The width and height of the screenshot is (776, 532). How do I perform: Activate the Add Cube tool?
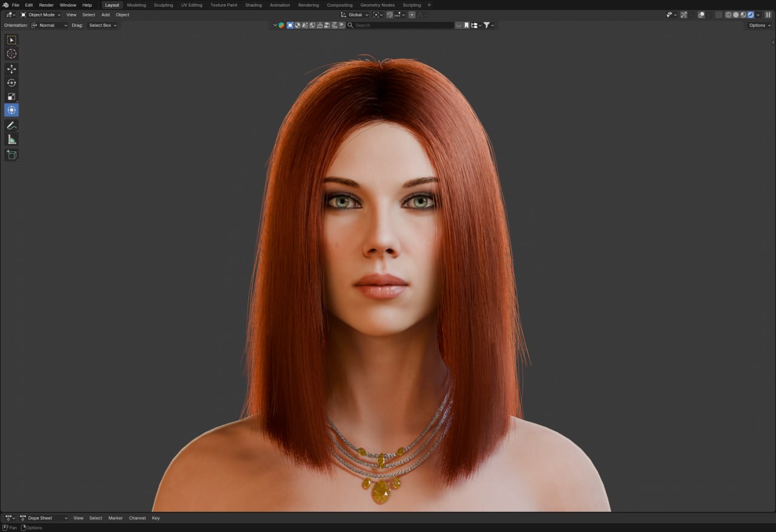[x=11, y=155]
